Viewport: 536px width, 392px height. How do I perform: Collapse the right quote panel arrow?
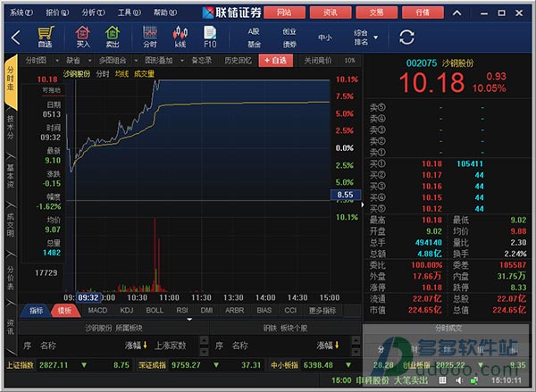coord(363,204)
